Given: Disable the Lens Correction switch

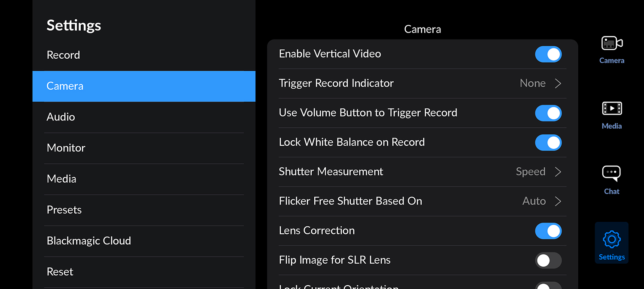Looking at the screenshot, I should (x=548, y=231).
